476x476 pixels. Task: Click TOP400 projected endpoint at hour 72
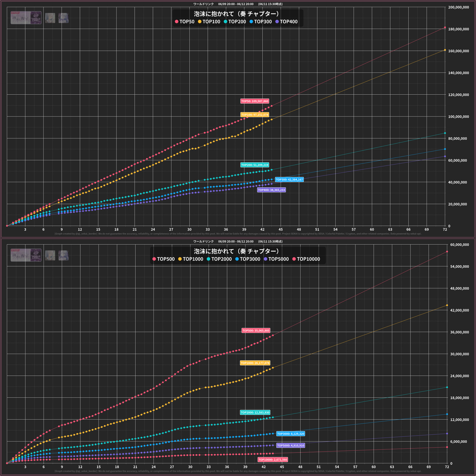click(x=445, y=156)
